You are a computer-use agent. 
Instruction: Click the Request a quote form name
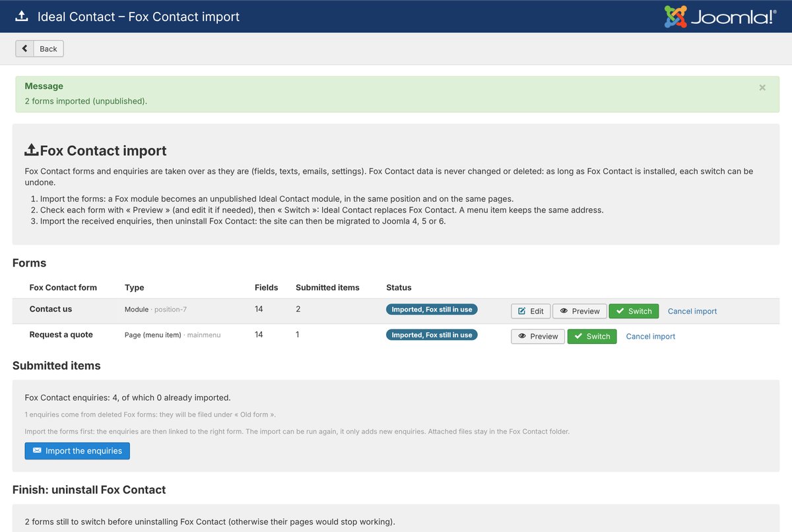tap(61, 335)
